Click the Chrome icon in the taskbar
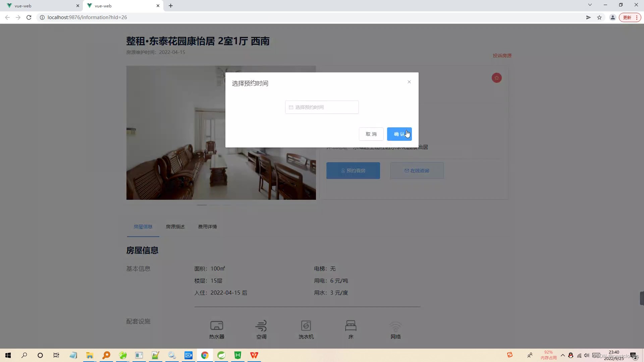644x362 pixels. click(x=205, y=355)
